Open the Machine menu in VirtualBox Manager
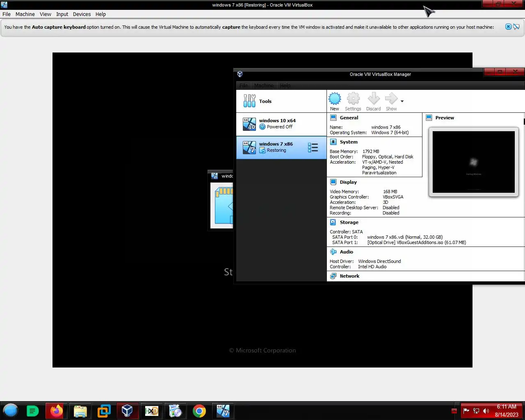This screenshot has height=420, width=525. click(x=264, y=85)
